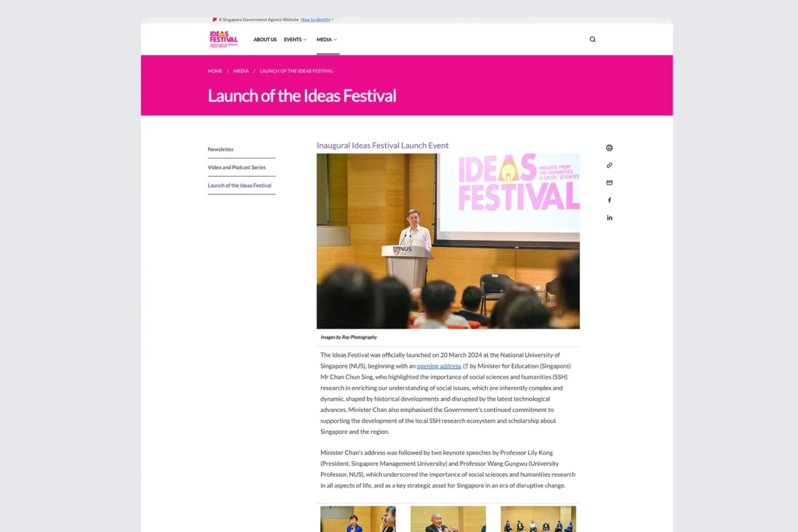
Task: Go to Home breadcrumb
Action: (215, 71)
